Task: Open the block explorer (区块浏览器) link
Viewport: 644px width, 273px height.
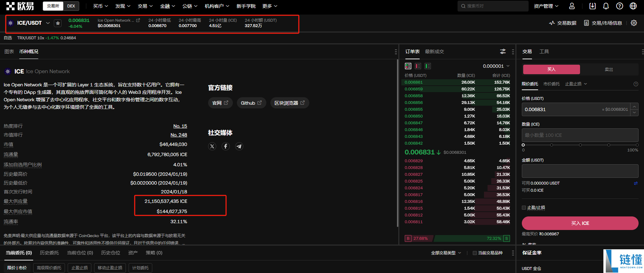Action: [290, 103]
